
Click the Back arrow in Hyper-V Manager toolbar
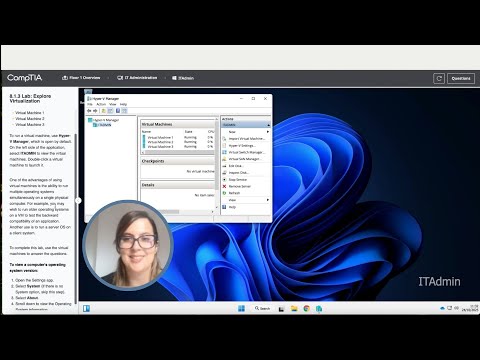[89, 111]
